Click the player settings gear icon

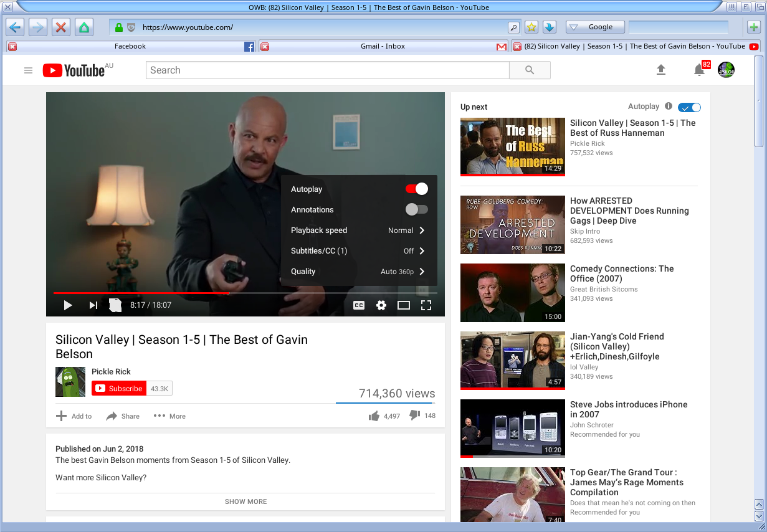[x=381, y=305]
